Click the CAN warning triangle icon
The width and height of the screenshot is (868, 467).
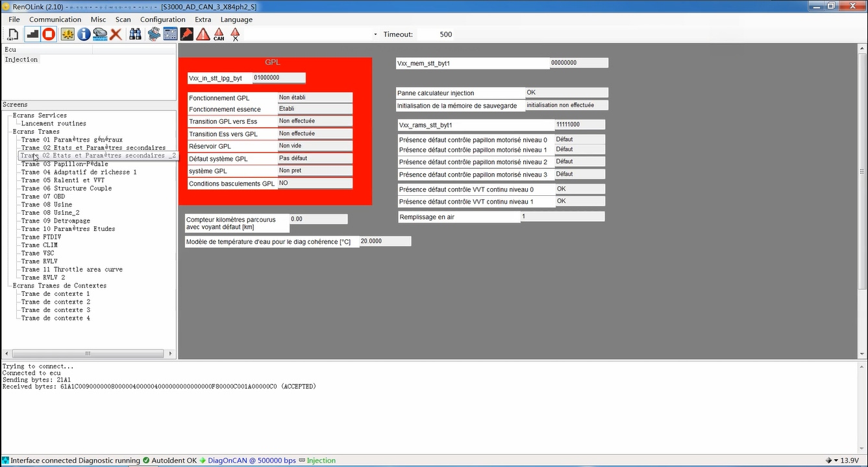[219, 34]
